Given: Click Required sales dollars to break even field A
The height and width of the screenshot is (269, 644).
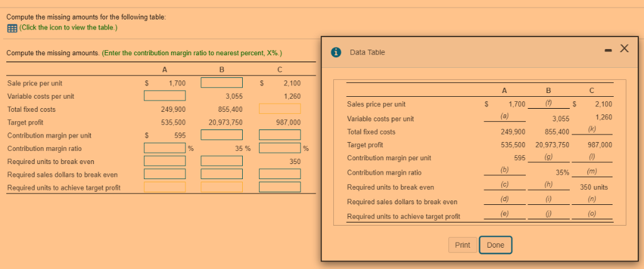Looking at the screenshot, I should click(165, 174).
